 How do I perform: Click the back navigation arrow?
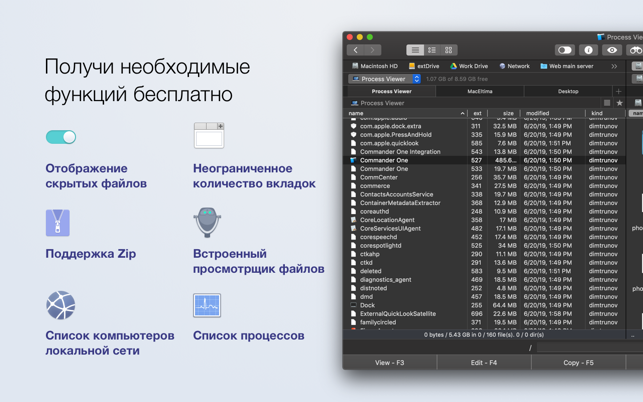355,50
